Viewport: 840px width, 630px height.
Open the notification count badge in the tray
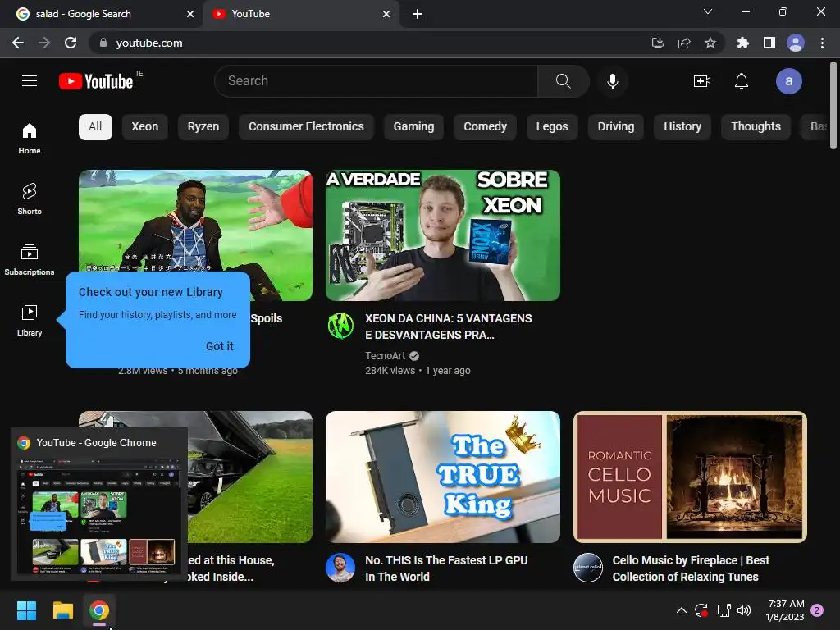(817, 610)
